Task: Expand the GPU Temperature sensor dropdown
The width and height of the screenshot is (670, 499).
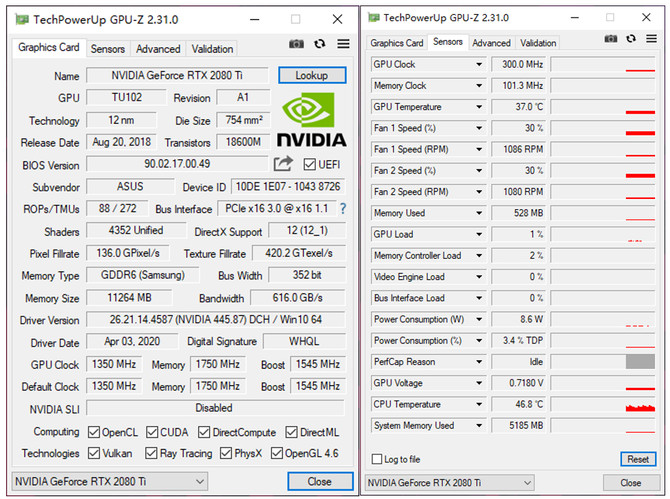Action: tap(478, 107)
